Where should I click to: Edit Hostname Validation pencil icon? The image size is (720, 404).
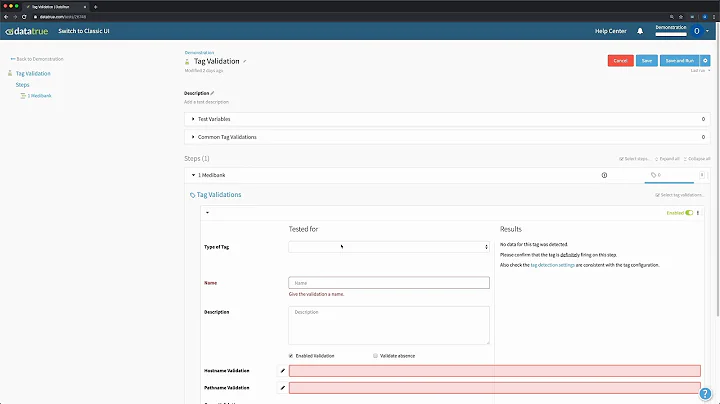282,370
